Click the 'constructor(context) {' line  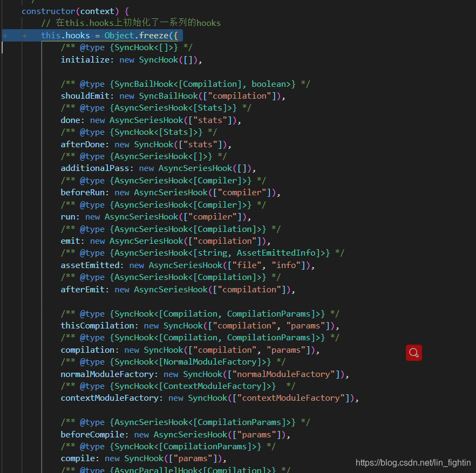tap(76, 11)
